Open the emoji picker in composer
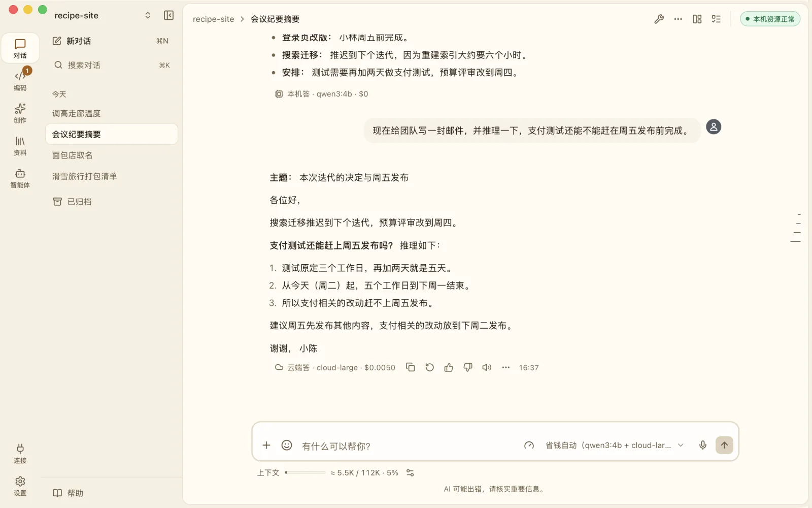The image size is (812, 508). coord(287,446)
